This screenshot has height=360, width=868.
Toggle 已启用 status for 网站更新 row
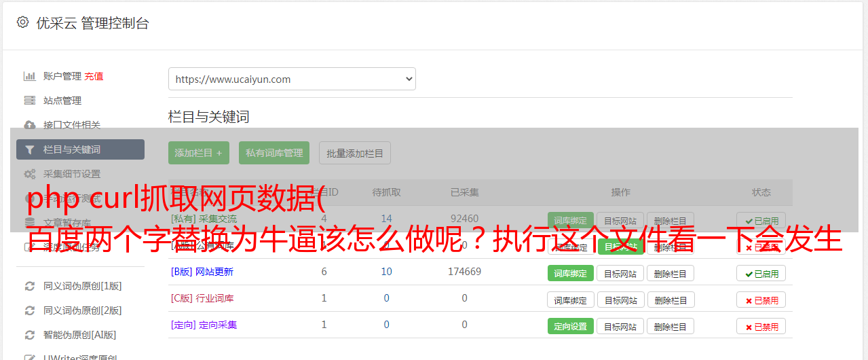(761, 273)
